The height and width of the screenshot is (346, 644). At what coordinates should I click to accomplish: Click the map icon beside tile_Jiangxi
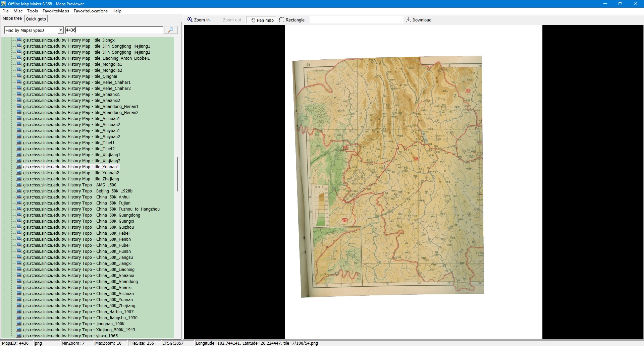point(19,40)
